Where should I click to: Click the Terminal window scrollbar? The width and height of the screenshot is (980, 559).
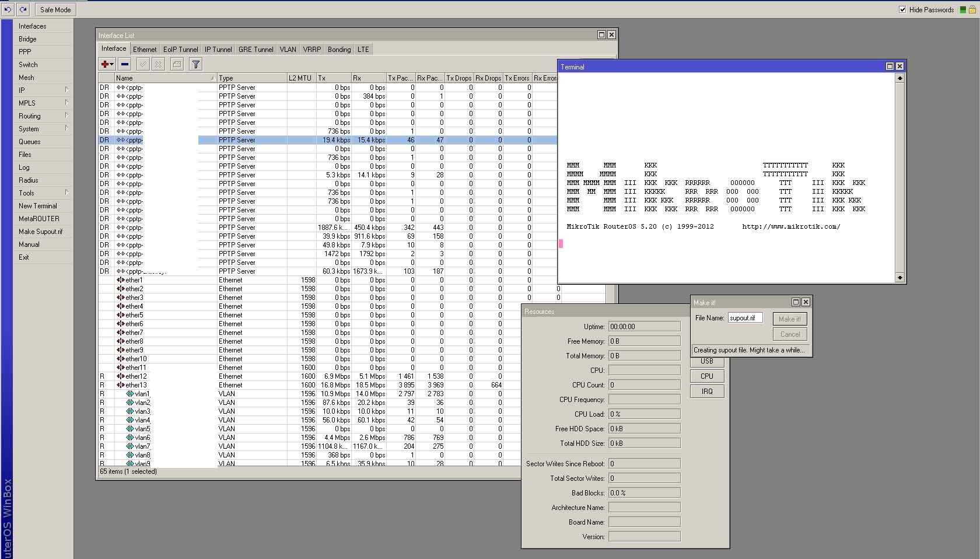[900, 175]
